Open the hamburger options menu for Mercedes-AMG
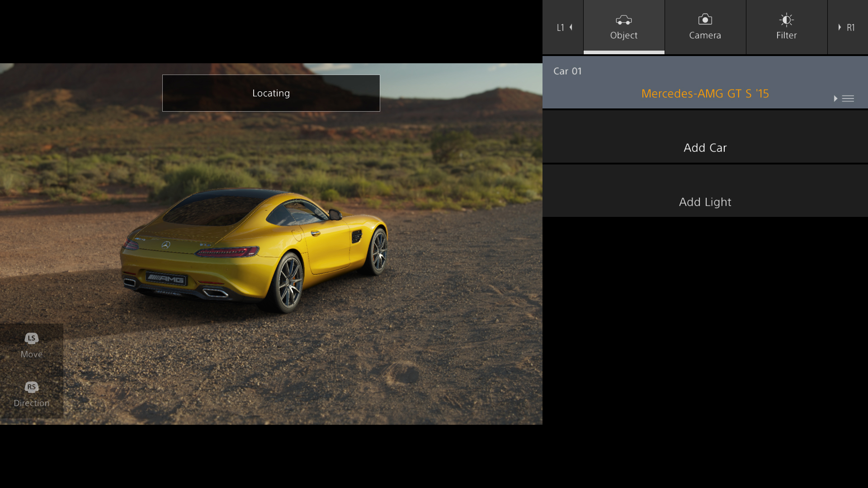The image size is (868, 488). [849, 99]
